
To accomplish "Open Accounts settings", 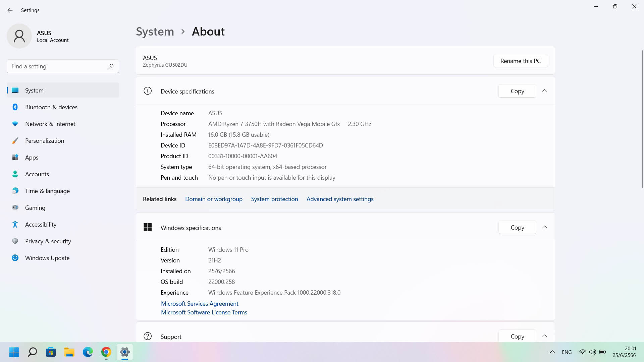I will 63,174.
